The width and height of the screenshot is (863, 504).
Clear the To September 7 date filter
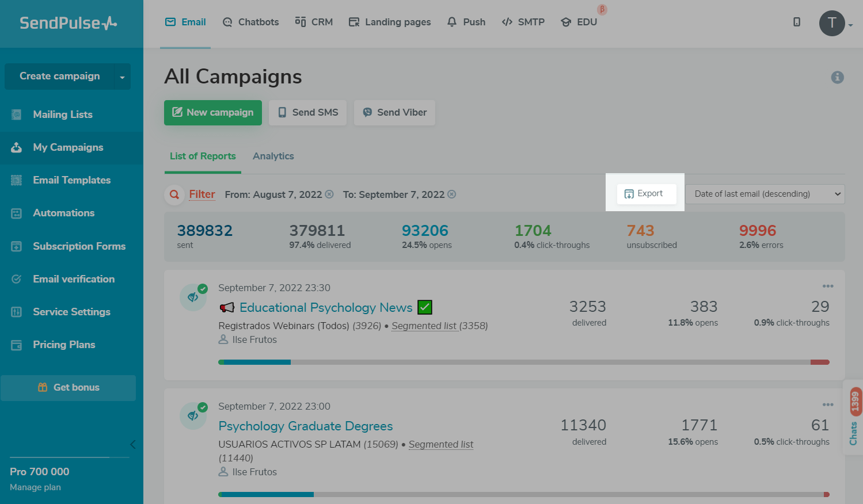(452, 194)
